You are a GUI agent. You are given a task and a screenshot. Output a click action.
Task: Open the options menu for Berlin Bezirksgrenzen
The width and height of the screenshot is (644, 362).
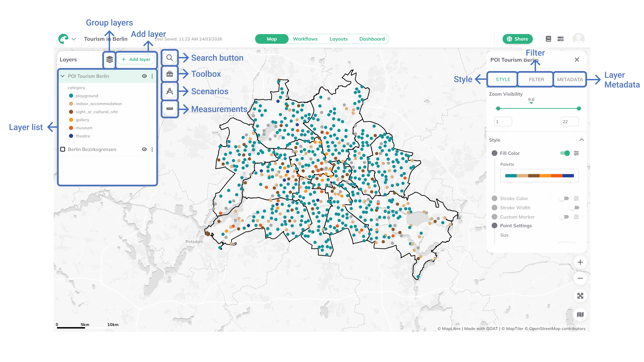pos(152,149)
